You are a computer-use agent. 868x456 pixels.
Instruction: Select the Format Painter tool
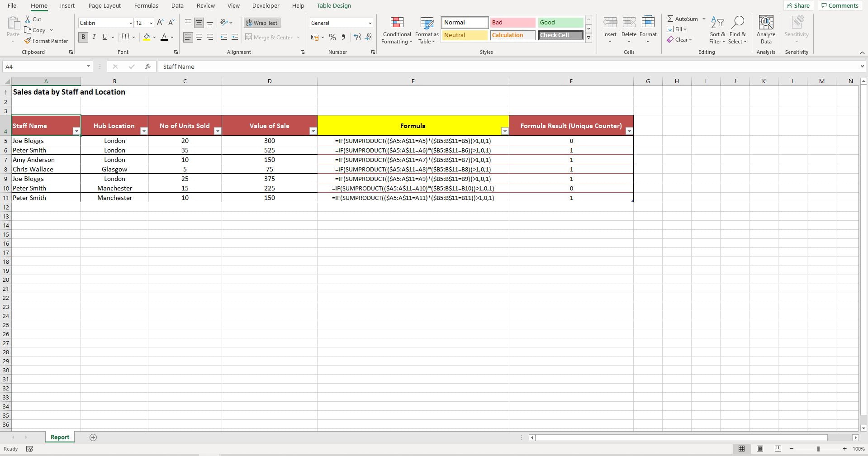coord(46,41)
